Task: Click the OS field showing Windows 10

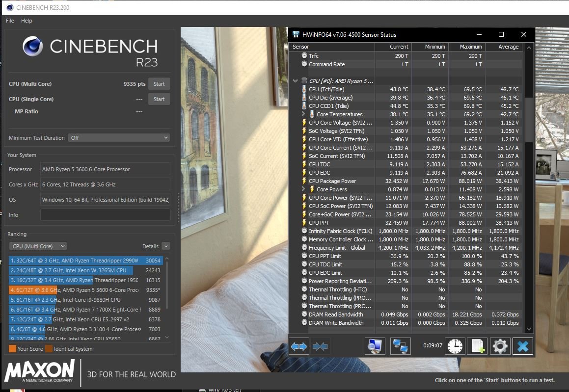Action: pyautogui.click(x=105, y=200)
